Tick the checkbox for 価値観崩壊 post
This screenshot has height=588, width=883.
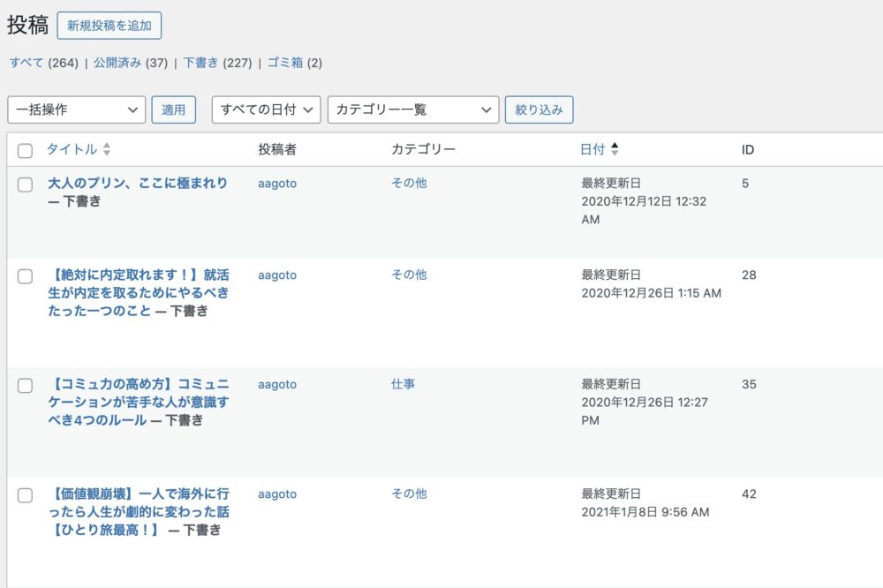pyautogui.click(x=25, y=495)
